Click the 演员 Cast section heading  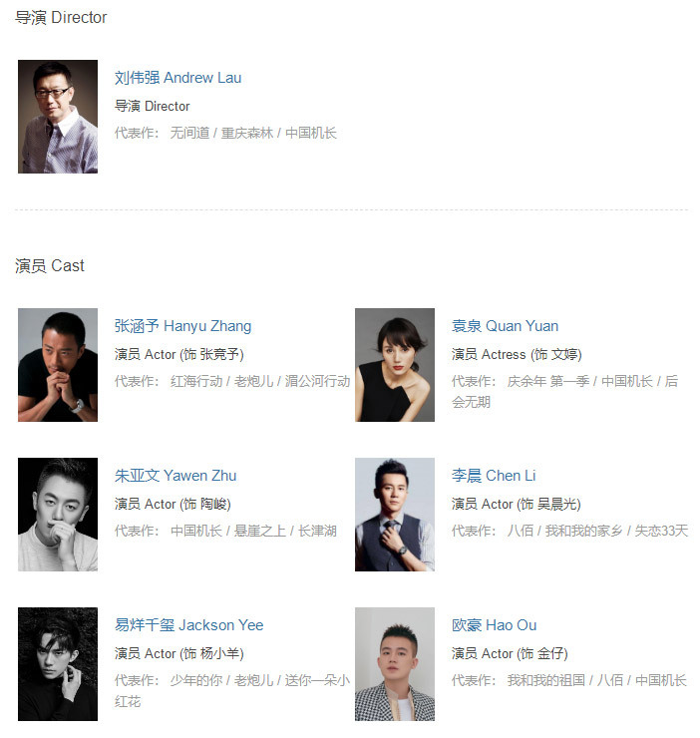[x=50, y=266]
